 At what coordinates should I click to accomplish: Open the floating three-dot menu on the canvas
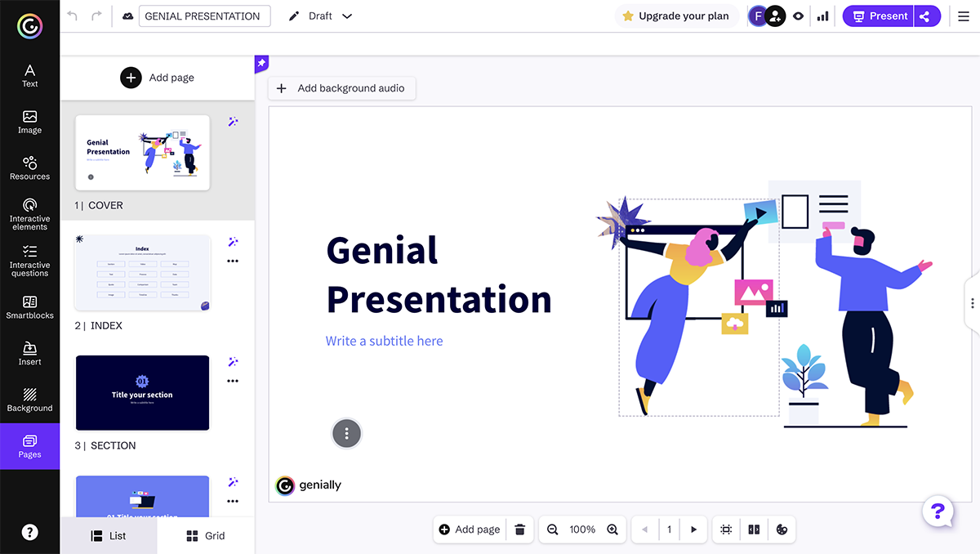coord(346,433)
